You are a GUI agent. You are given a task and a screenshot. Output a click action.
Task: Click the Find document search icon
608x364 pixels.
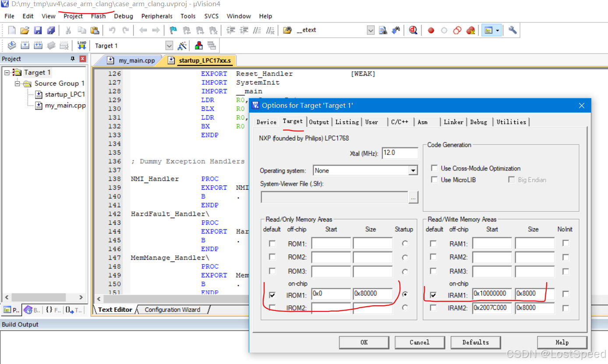383,30
